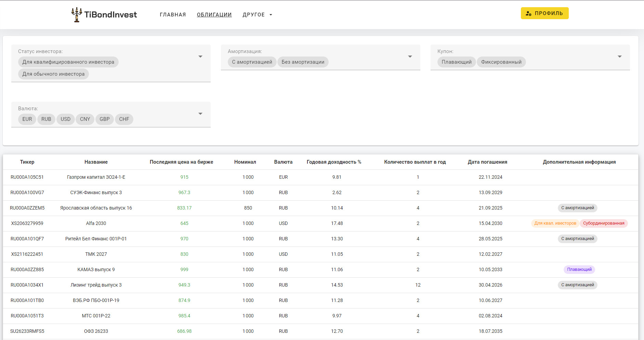Expand the Купон dropdown arrow
The height and width of the screenshot is (340, 644).
[620, 56]
